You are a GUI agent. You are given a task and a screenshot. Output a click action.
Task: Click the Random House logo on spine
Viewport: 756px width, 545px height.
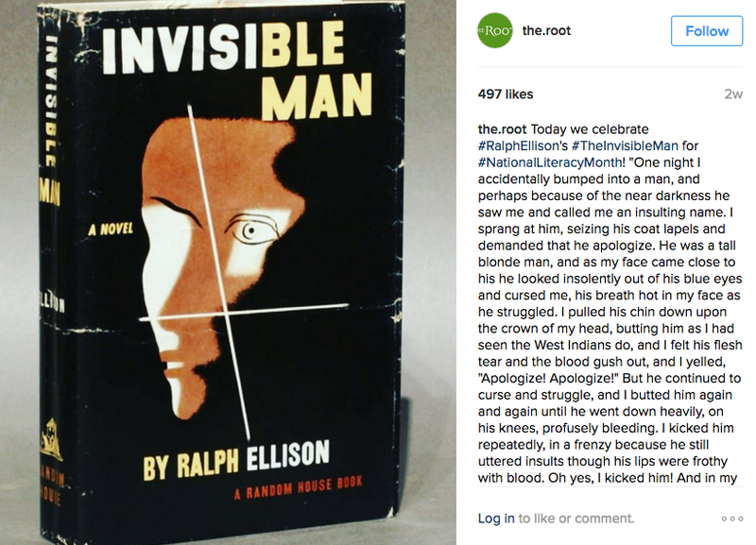click(51, 439)
